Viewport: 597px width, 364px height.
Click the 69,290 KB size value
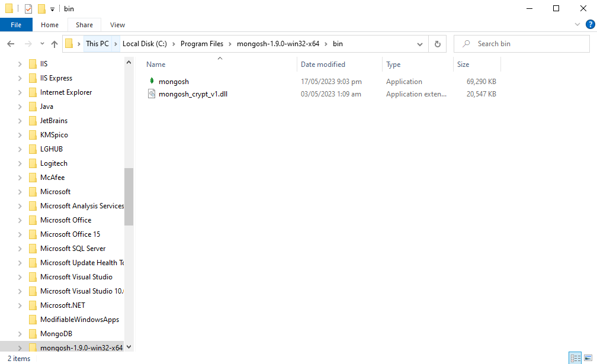click(x=482, y=82)
